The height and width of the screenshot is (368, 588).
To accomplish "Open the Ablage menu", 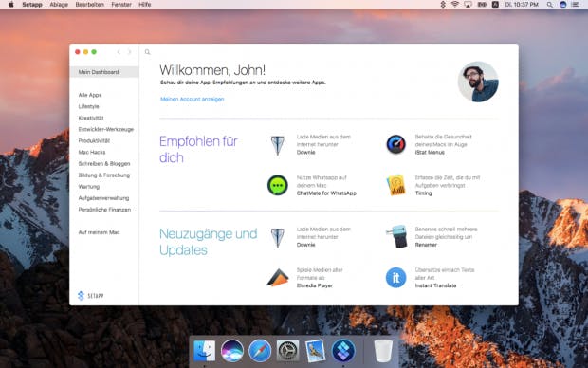I will tap(59, 5).
